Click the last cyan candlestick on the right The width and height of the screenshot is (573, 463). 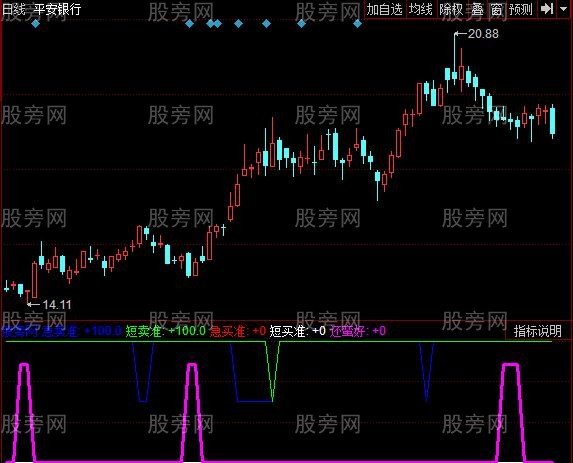[553, 121]
